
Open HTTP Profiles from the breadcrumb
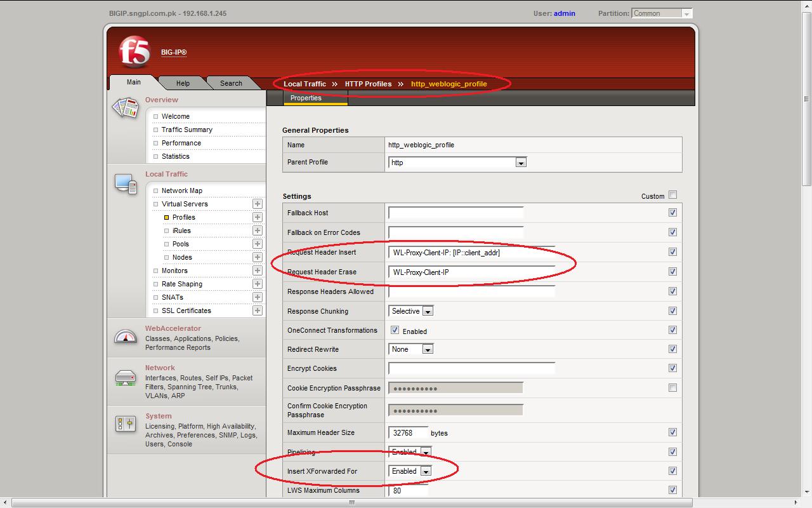tap(367, 83)
